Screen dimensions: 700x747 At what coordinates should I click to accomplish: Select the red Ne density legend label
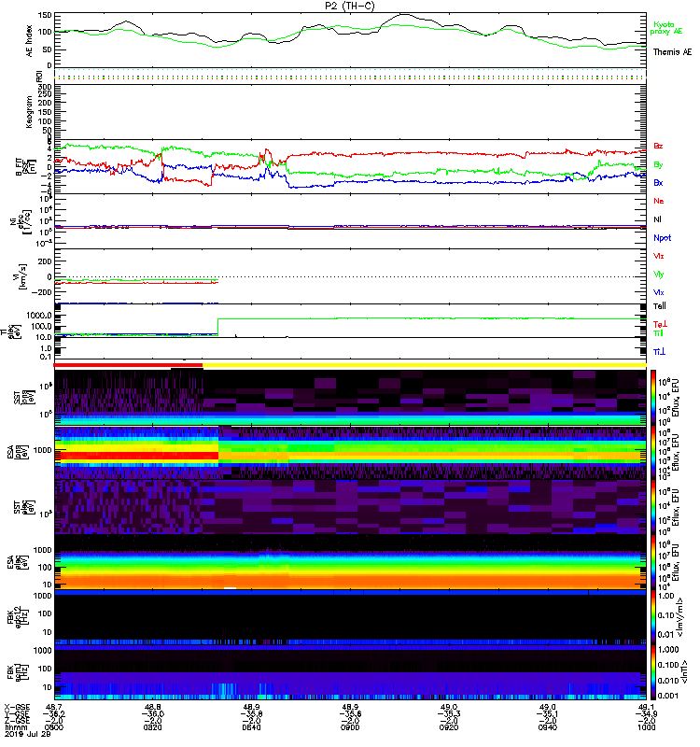(x=659, y=201)
